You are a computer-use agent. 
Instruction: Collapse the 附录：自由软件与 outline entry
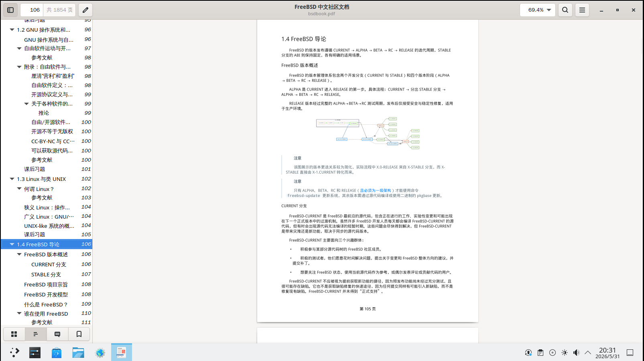click(x=19, y=67)
